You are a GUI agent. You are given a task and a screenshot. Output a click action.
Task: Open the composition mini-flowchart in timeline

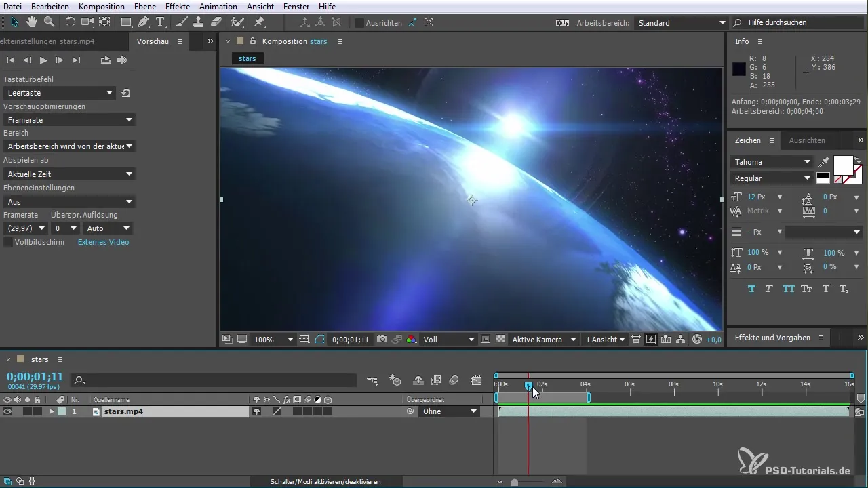[373, 381]
